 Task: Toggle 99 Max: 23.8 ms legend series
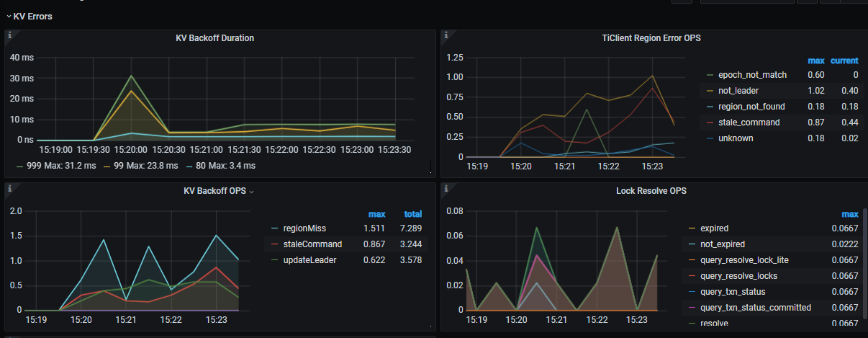coord(148,166)
